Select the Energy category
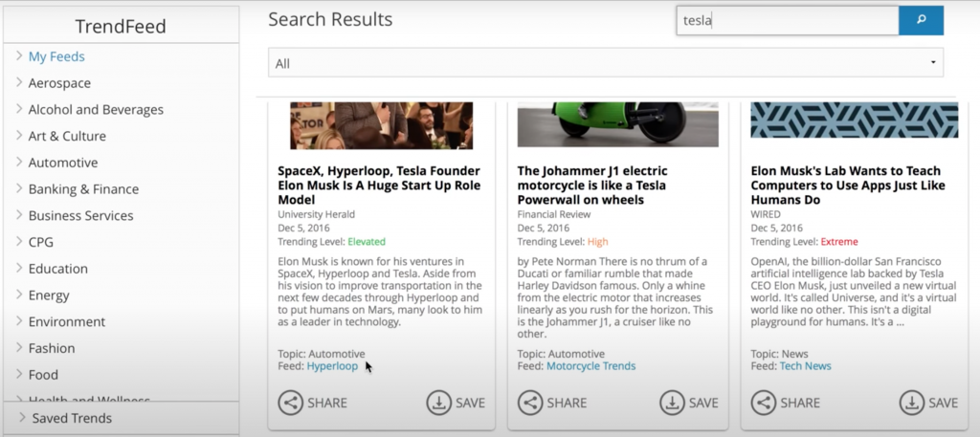 click(50, 295)
